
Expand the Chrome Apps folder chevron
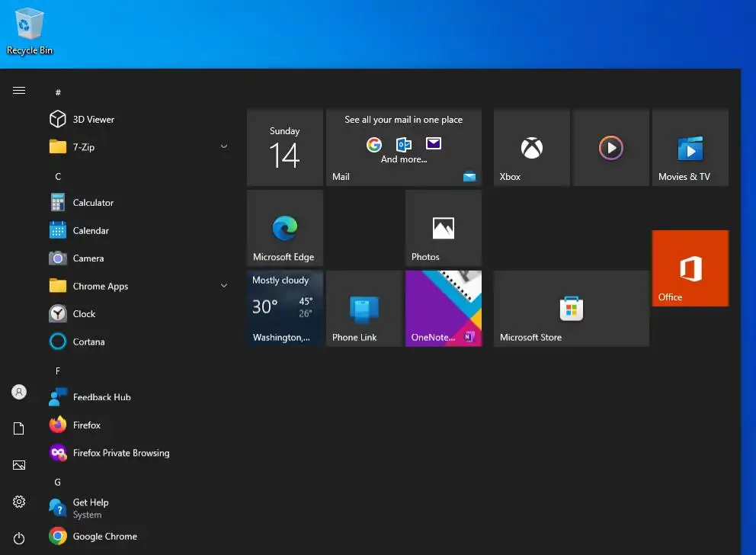pyautogui.click(x=224, y=286)
